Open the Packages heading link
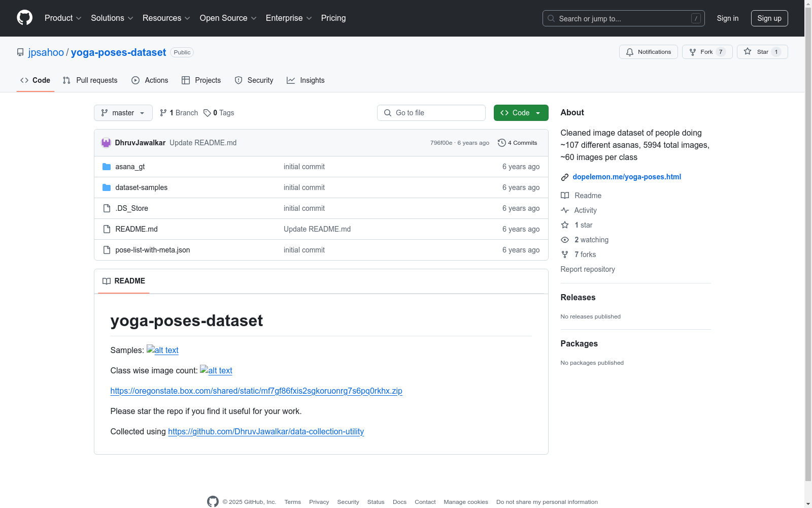 click(579, 344)
